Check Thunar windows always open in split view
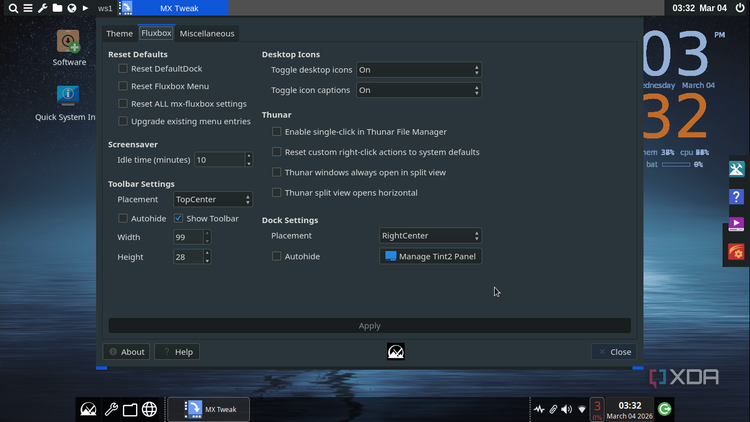750x422 pixels. click(x=276, y=172)
